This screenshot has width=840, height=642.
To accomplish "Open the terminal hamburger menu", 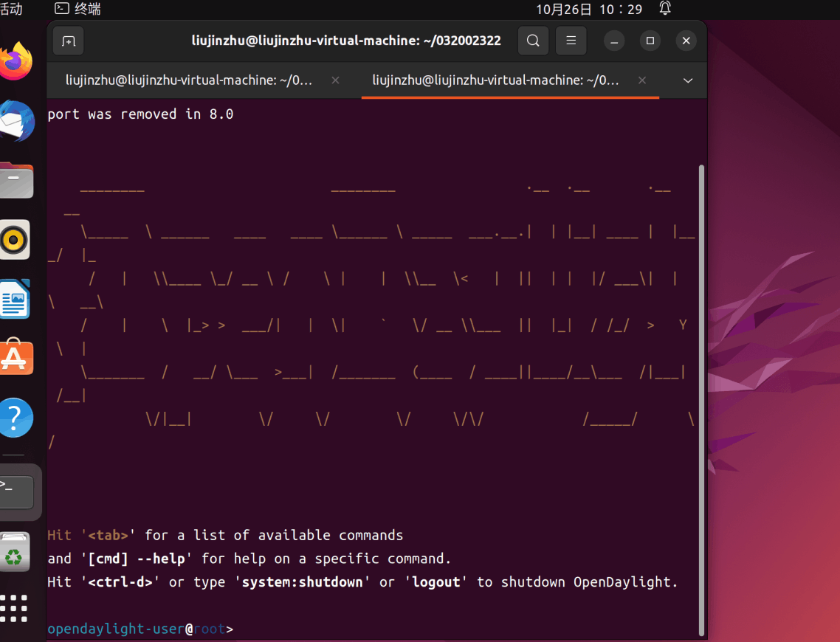I will point(571,41).
